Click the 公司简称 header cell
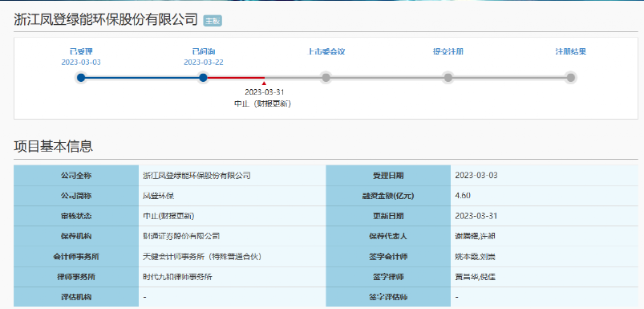 (x=76, y=196)
